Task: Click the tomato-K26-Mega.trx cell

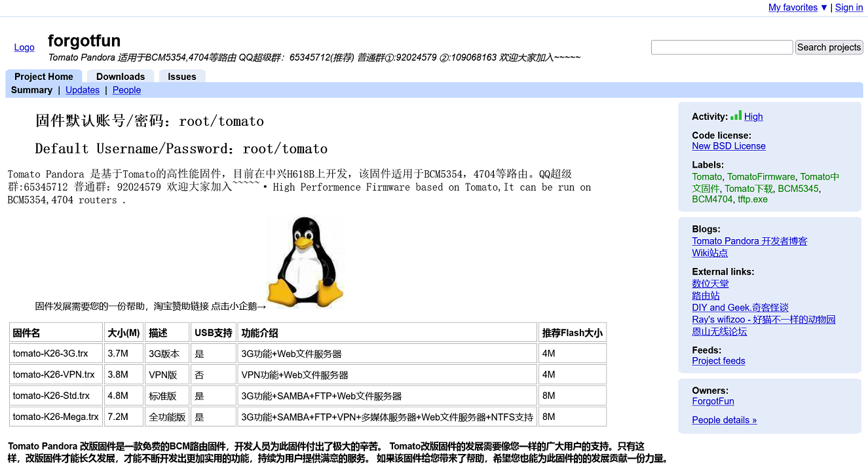Action: coord(56,417)
